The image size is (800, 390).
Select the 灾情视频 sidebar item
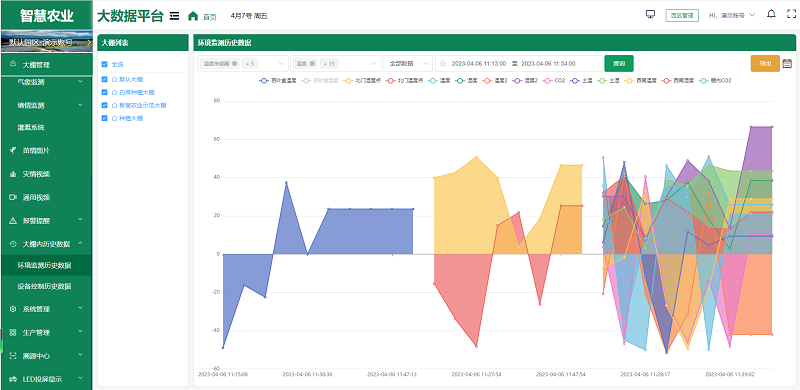[x=46, y=174]
